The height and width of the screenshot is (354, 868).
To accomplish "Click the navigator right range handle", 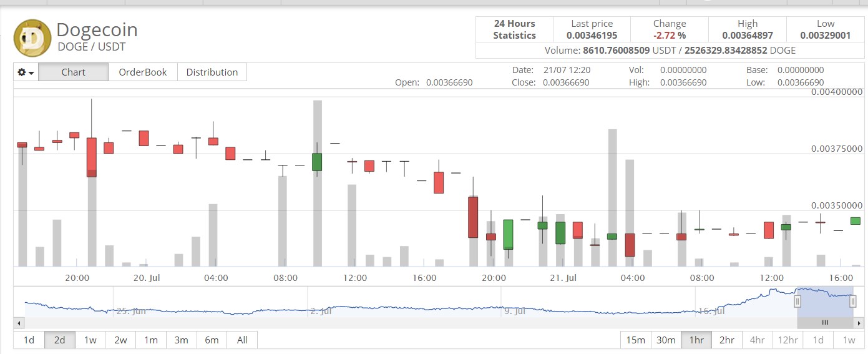I will (853, 302).
